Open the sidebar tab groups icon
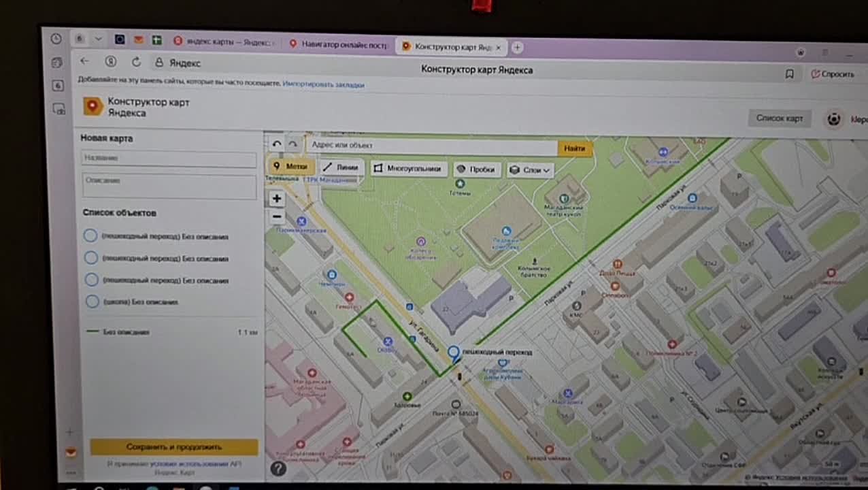Image resolution: width=868 pixels, height=490 pixels. [57, 63]
